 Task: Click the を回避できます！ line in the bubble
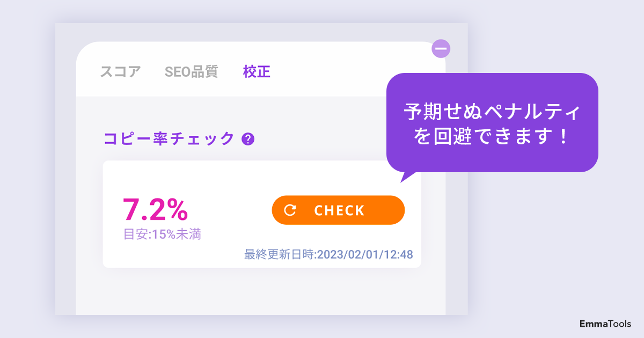tap(492, 137)
